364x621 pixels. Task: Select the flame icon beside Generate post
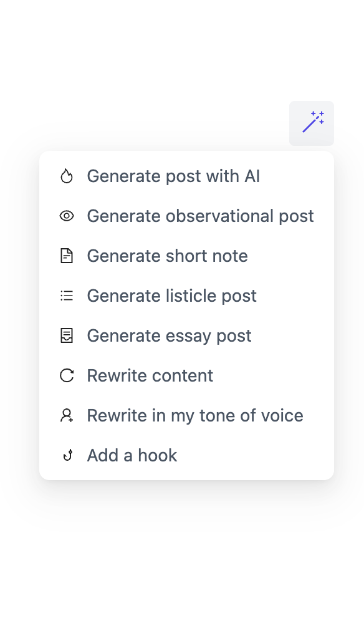click(67, 176)
